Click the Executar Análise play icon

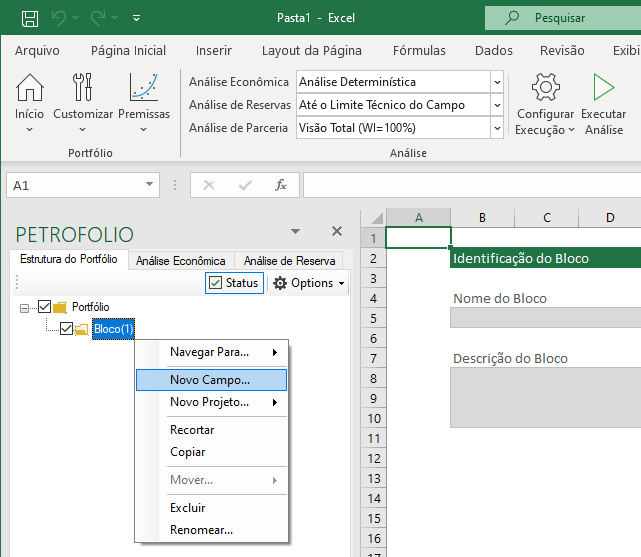click(x=603, y=89)
